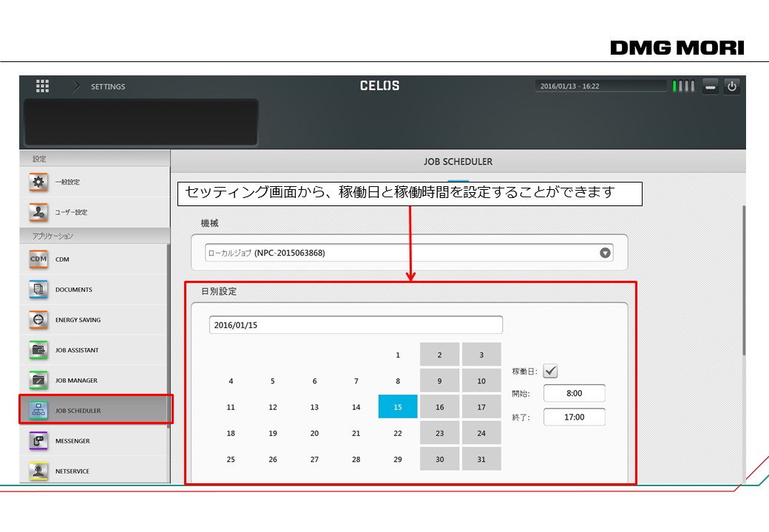Open the CDM application icon
Screen dimensions: 769x532
[x=38, y=259]
